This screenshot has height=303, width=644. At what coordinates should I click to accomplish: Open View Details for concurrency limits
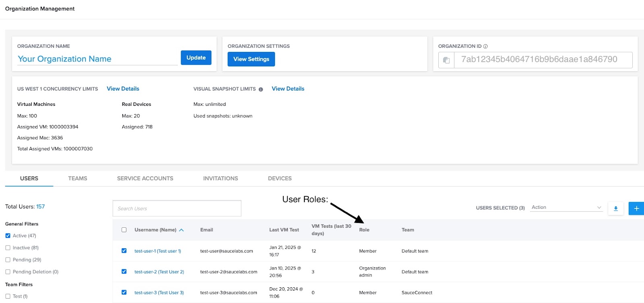point(123,89)
